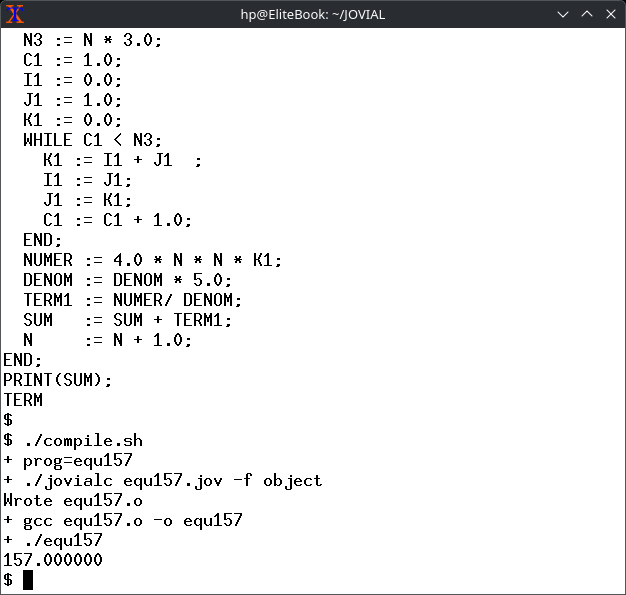Screen dimensions: 626x595
Task: Click the line 'K1 := 0.0;'
Action: click(x=72, y=120)
